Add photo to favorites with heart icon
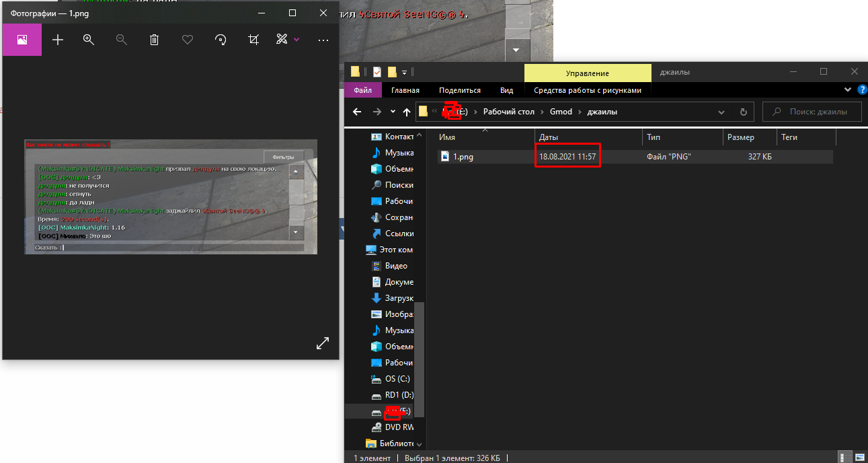The width and height of the screenshot is (868, 463). coord(188,40)
